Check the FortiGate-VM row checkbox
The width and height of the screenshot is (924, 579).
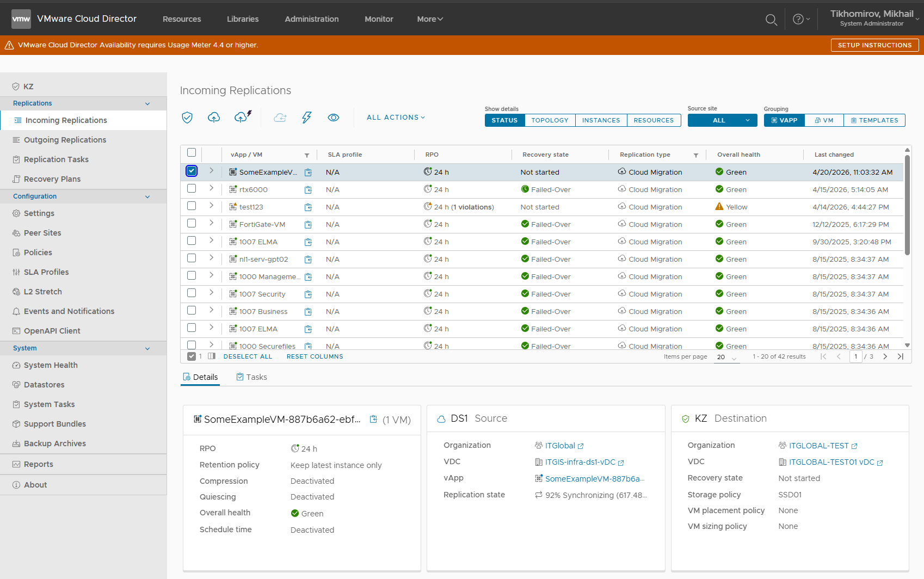192,223
